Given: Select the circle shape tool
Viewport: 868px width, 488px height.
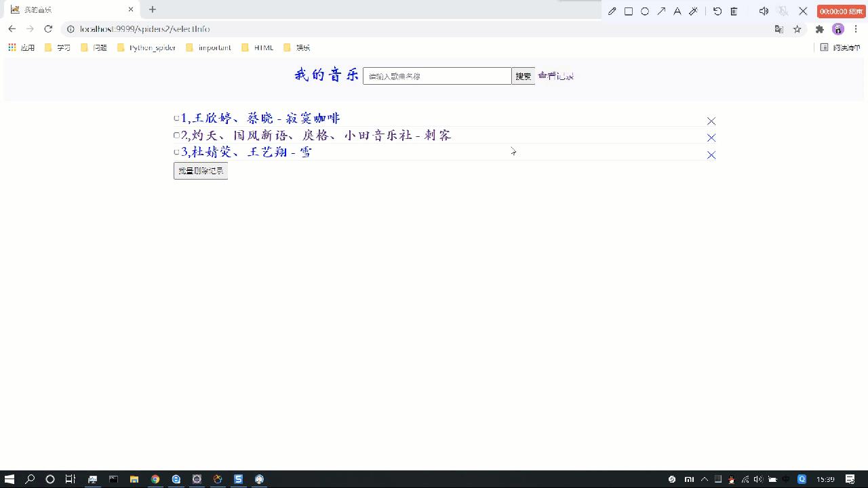Looking at the screenshot, I should (x=645, y=11).
